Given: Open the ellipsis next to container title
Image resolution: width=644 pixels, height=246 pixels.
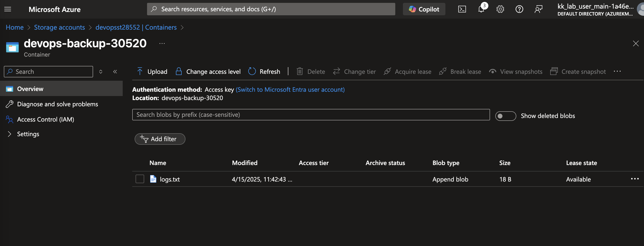Looking at the screenshot, I should point(162,43).
